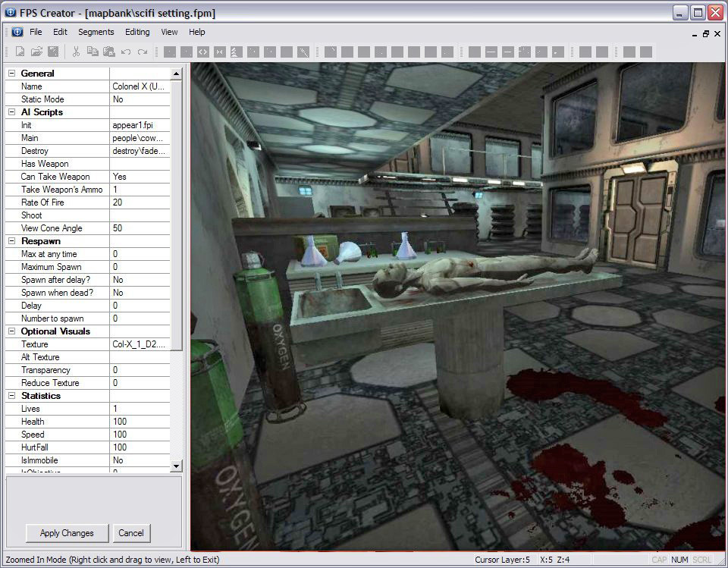Collapse the AI Scripts property group
This screenshot has width=728, height=568.
tap(11, 112)
